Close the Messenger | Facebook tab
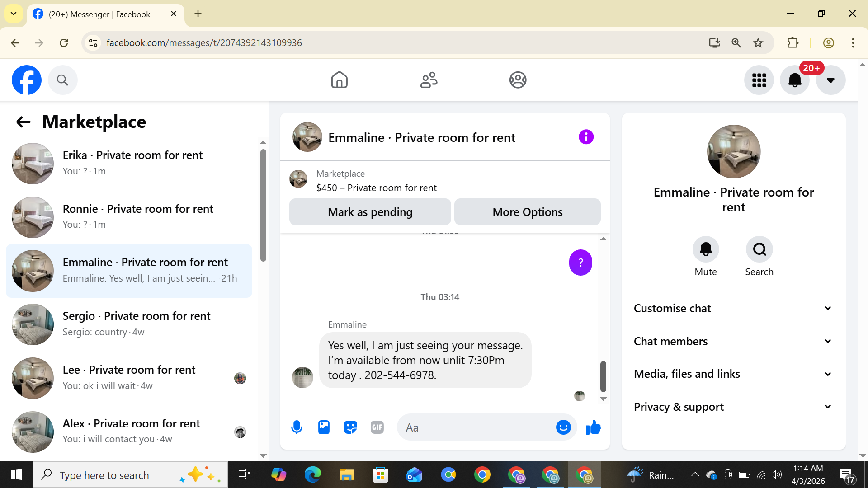 tap(174, 14)
